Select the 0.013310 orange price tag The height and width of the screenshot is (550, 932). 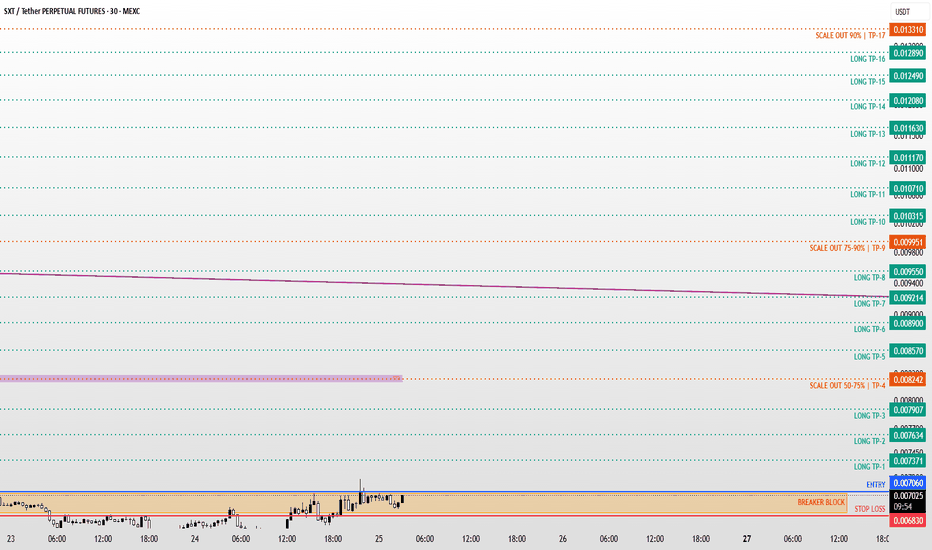[908, 30]
